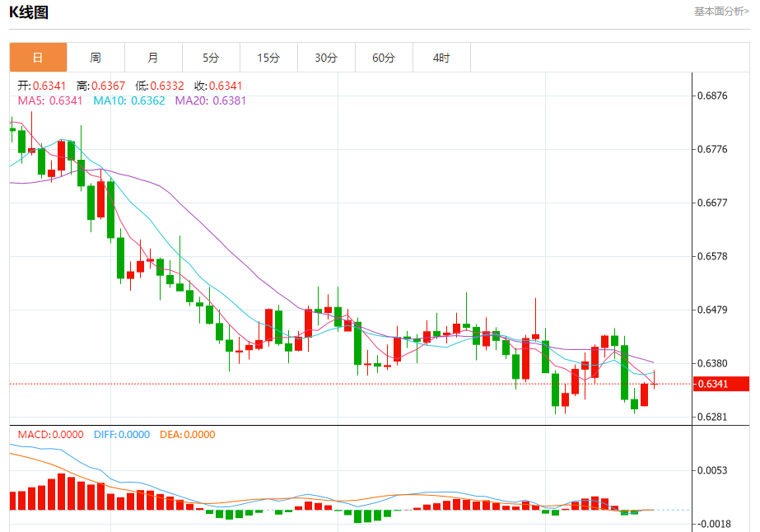
Task: Click the MA10: 0.6362 indicator label
Action: (x=129, y=100)
